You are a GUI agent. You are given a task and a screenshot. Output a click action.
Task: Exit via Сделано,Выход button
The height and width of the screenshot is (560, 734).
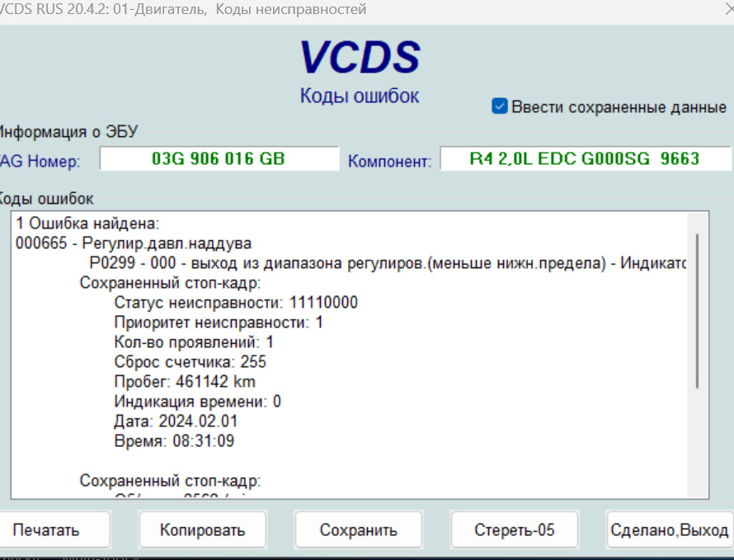(x=670, y=529)
